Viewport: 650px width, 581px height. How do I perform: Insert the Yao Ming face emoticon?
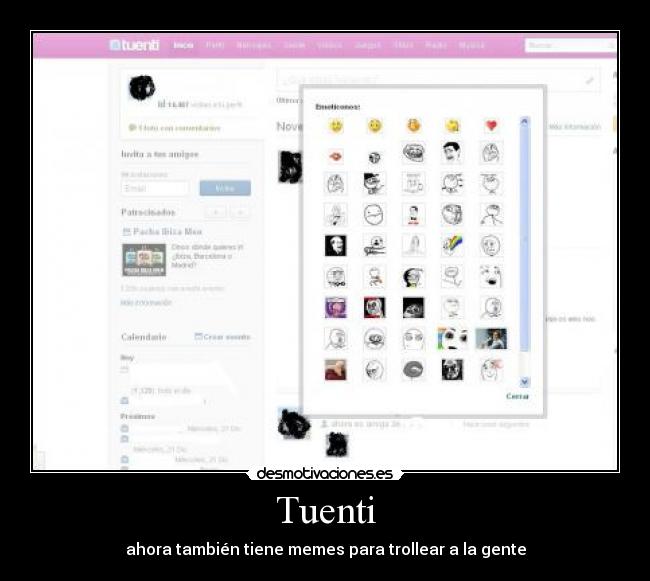tap(452, 152)
